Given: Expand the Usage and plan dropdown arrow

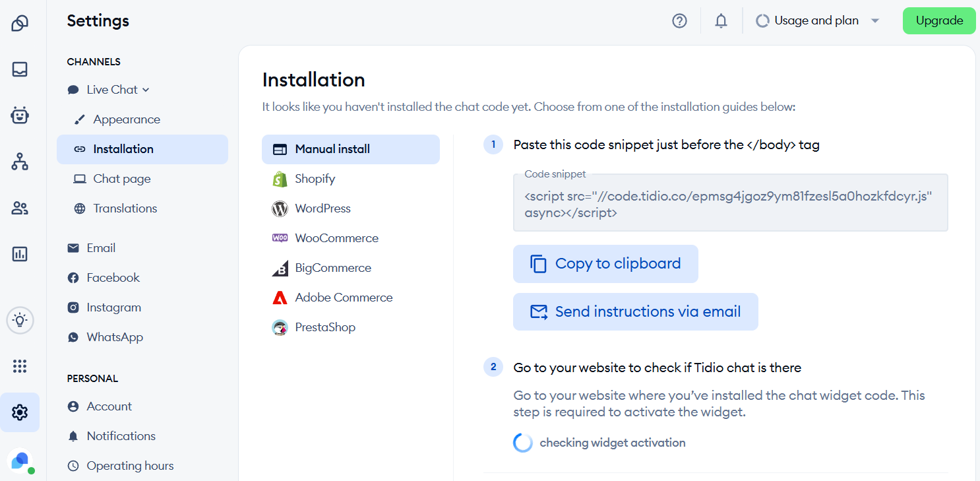Looking at the screenshot, I should pyautogui.click(x=875, y=21).
